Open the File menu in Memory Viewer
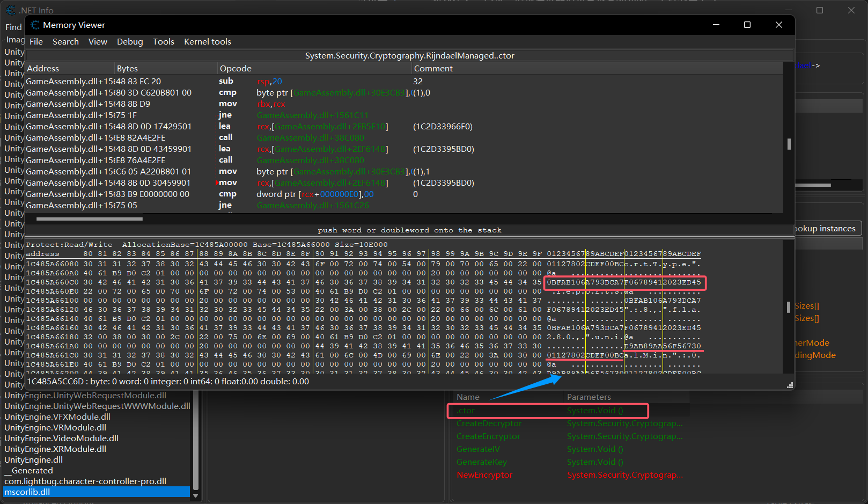The height and width of the screenshot is (504, 868). point(36,42)
